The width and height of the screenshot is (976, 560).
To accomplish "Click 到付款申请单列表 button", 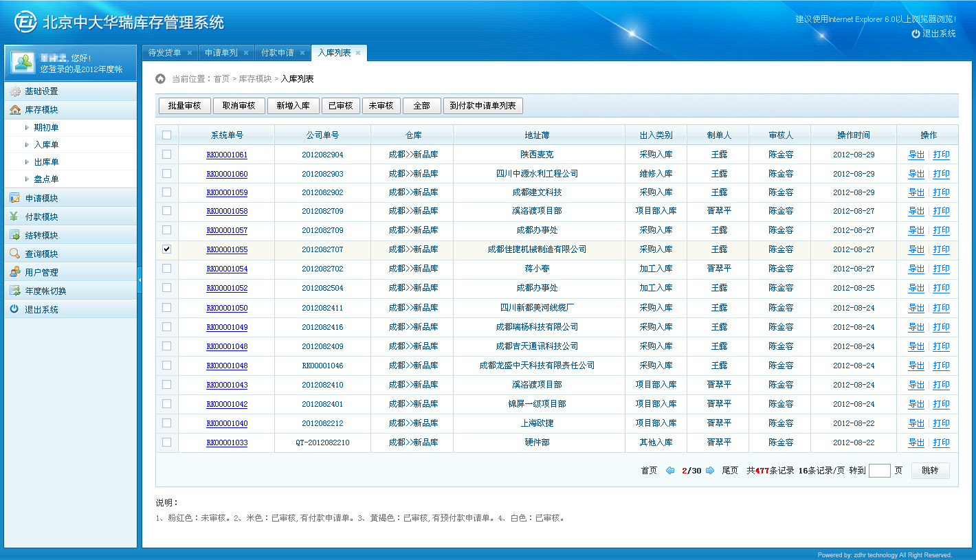I will point(483,106).
